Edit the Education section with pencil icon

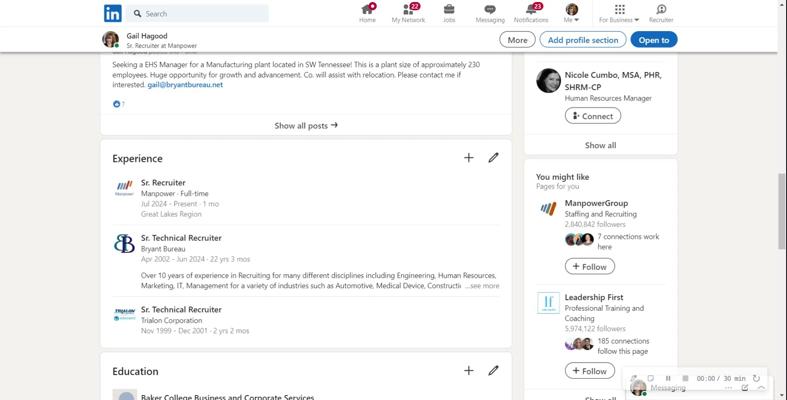[x=493, y=370]
